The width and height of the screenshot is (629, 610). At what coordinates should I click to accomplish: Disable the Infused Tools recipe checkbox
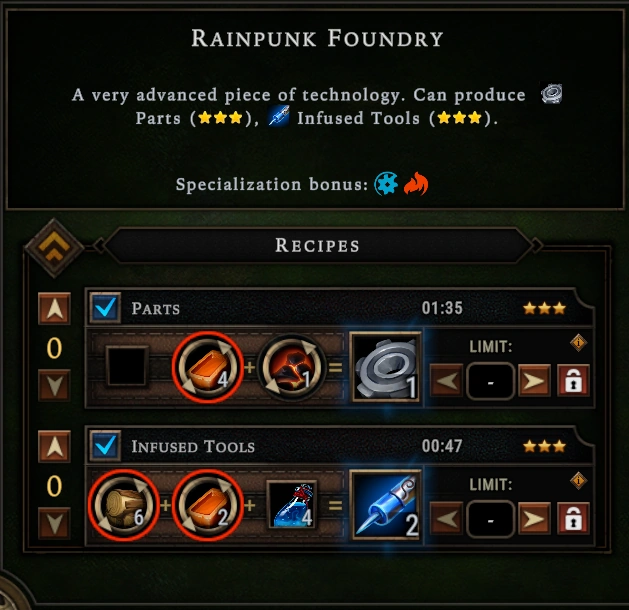click(x=105, y=446)
